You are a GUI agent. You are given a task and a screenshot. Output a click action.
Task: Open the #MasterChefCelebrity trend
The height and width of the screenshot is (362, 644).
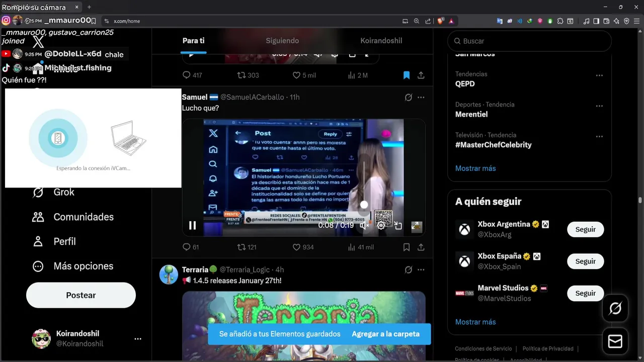[494, 145]
